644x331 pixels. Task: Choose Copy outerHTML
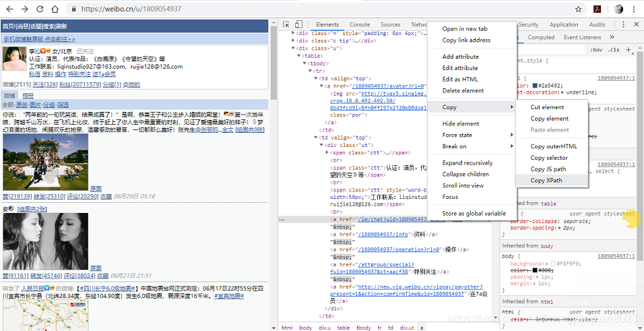pyautogui.click(x=552, y=146)
